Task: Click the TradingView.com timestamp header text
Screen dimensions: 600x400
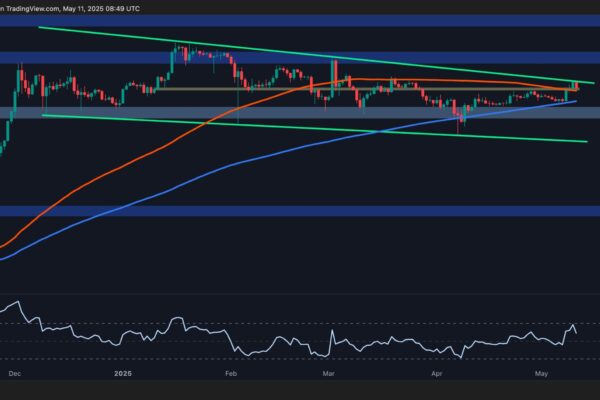Action: coord(70,8)
